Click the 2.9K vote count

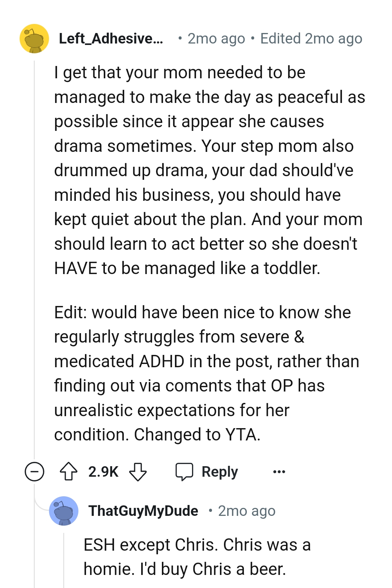coord(103,472)
